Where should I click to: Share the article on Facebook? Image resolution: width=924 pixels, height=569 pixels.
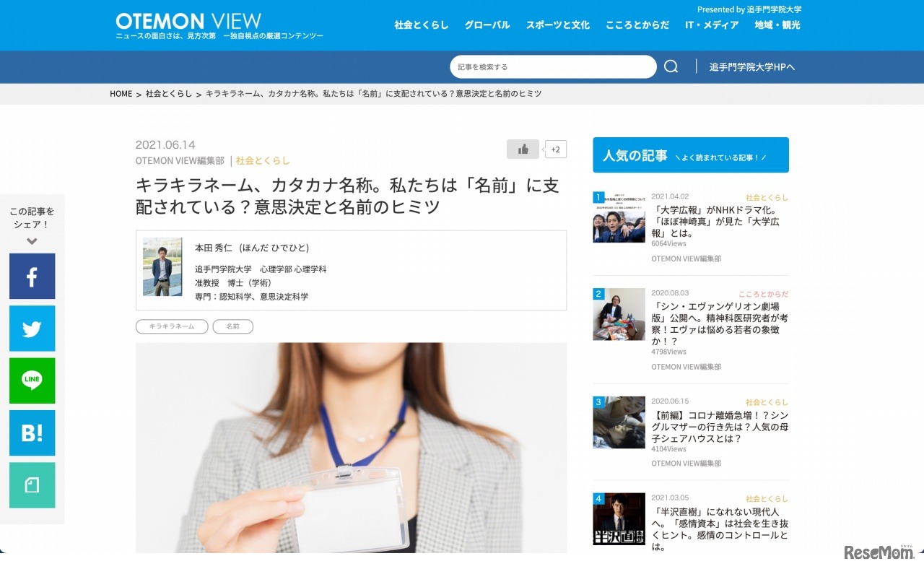pos(32,276)
